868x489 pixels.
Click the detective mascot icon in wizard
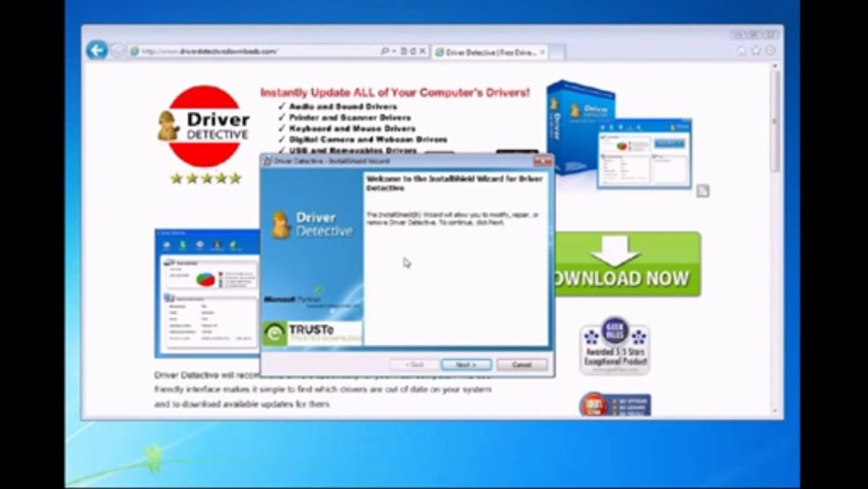click(x=281, y=225)
